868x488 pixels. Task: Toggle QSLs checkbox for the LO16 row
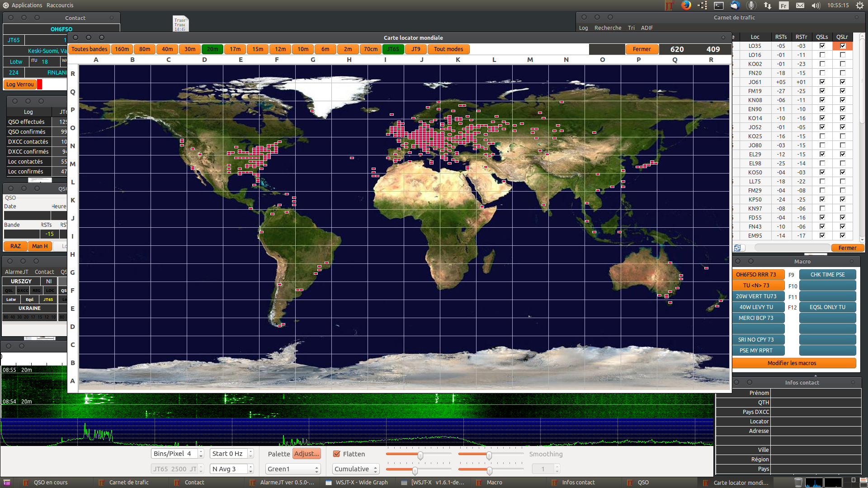822,55
